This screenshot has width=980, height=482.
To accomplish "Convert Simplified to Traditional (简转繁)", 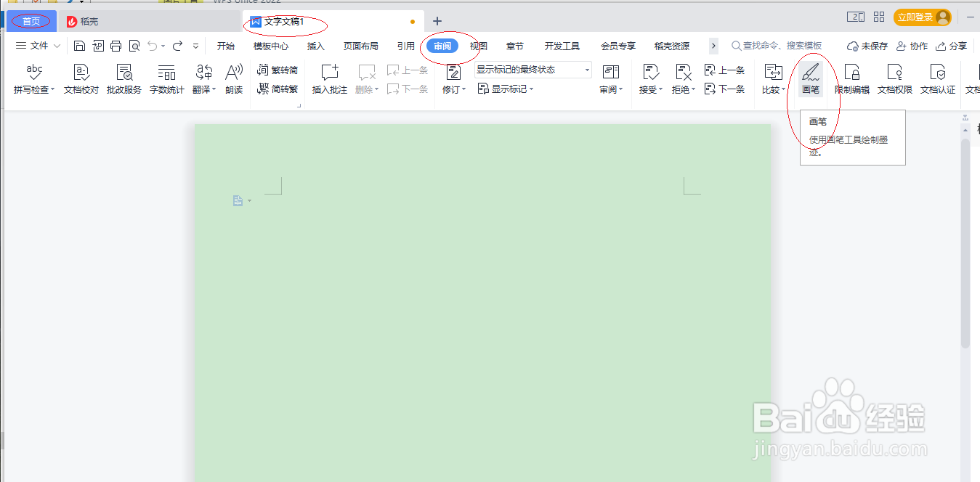I will tap(278, 89).
